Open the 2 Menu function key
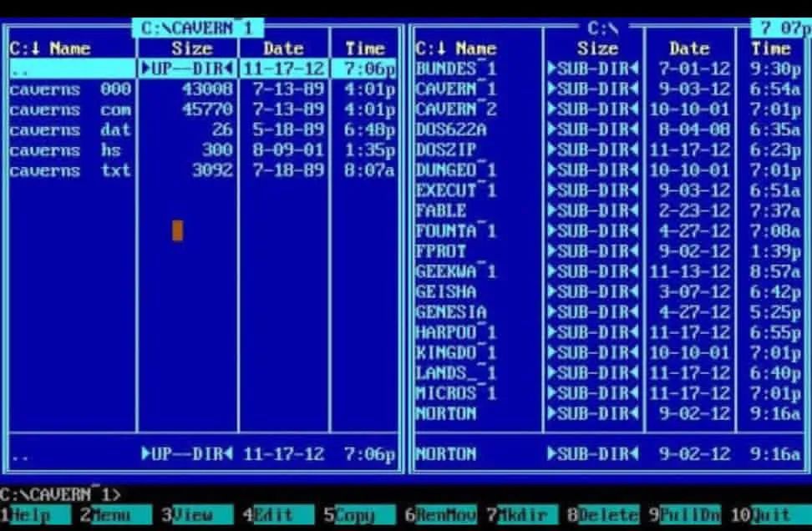This screenshot has height=531, width=812. [x=116, y=515]
